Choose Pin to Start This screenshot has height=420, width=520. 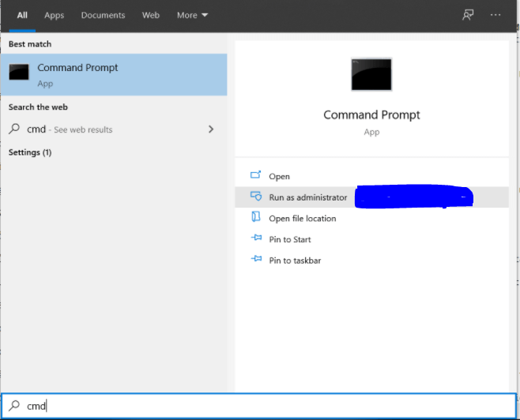(371, 239)
